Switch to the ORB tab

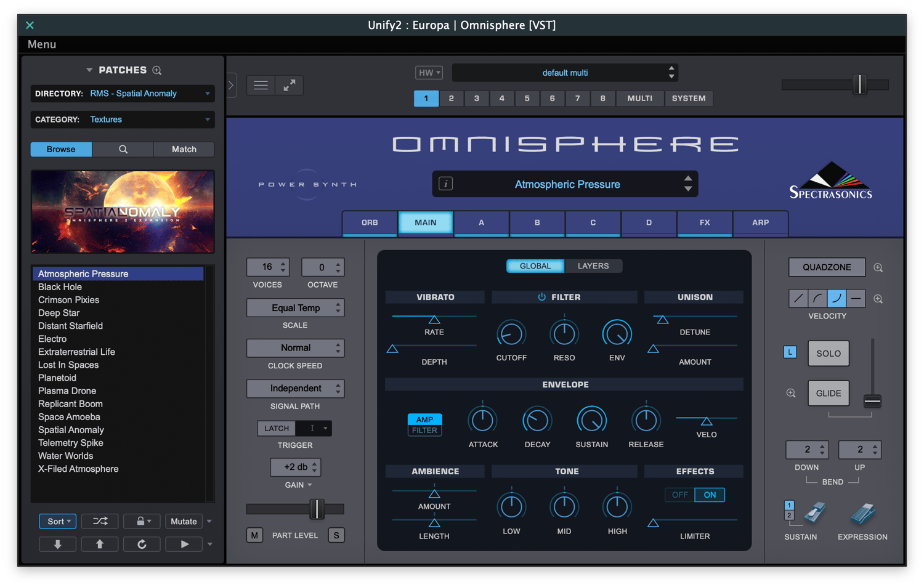pyautogui.click(x=370, y=222)
